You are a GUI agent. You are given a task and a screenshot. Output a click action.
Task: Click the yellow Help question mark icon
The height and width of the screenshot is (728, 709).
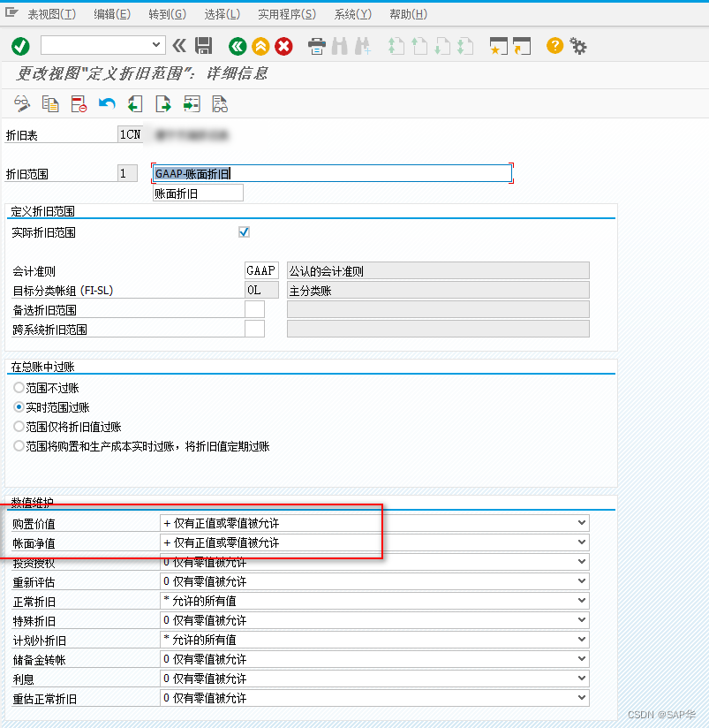coord(554,46)
